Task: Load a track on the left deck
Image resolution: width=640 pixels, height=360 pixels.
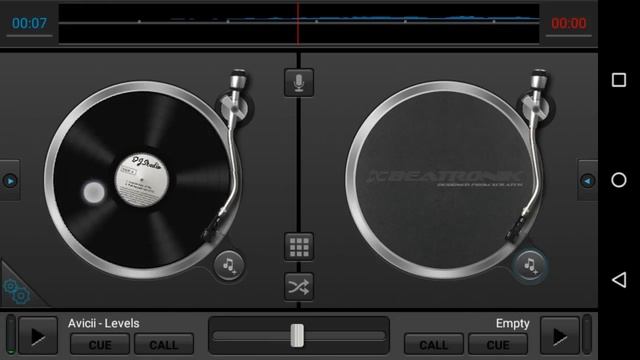Action: [x=229, y=266]
